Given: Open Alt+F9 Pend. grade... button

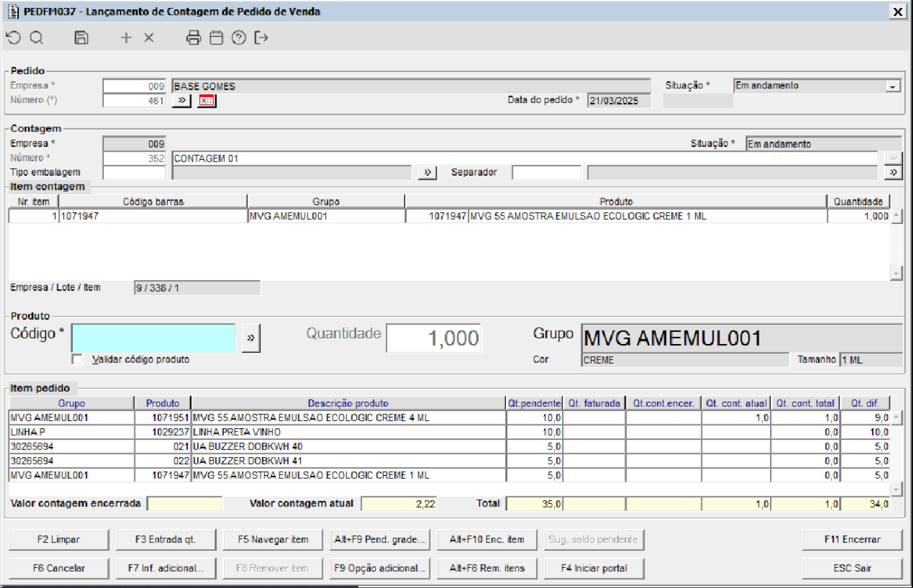Looking at the screenshot, I should [380, 539].
